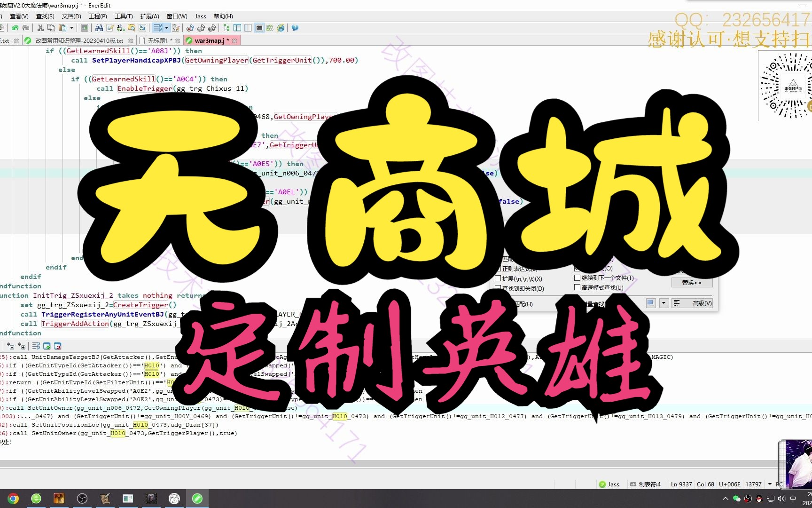Open Chrome from the taskbar
This screenshot has height=508, width=812.
point(13,499)
